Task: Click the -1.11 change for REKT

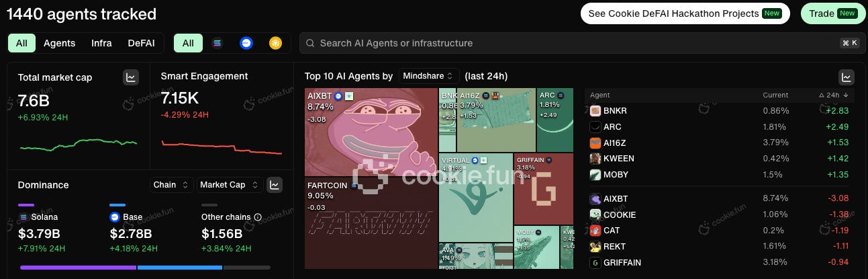Action: coord(839,247)
